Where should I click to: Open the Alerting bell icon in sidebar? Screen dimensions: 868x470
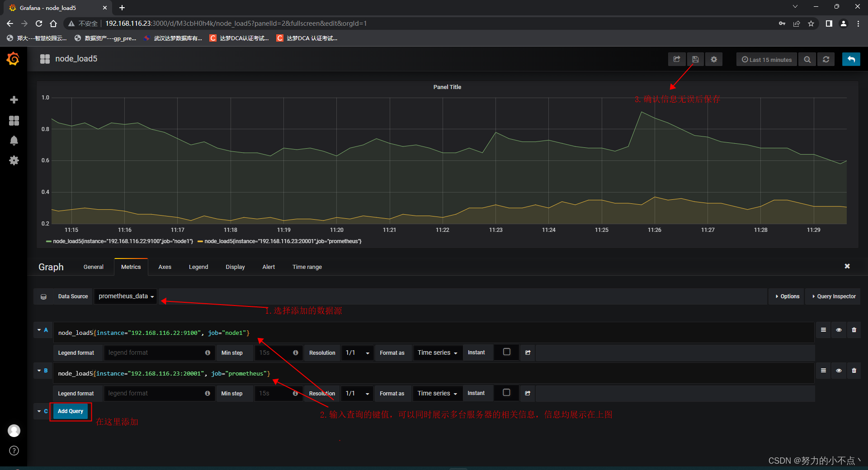pyautogui.click(x=14, y=141)
